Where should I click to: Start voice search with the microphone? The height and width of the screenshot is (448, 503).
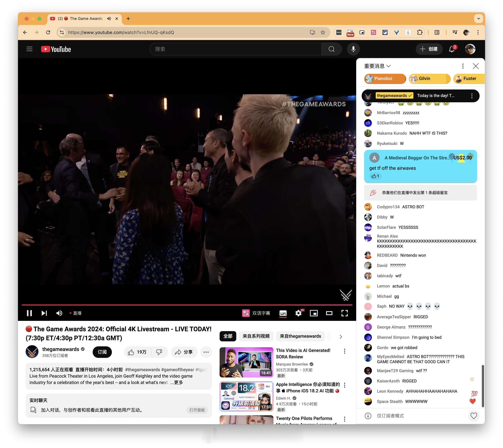[353, 49]
